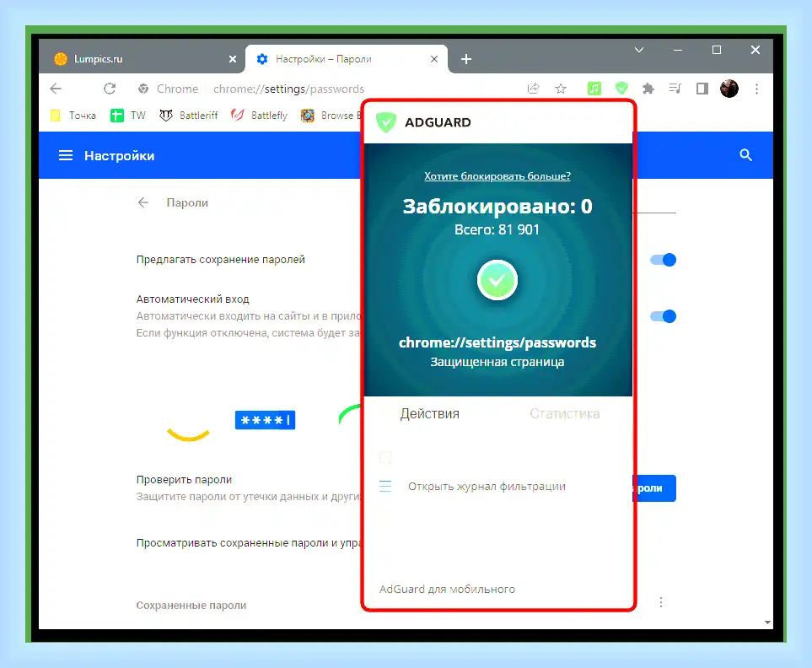Open a new tab with the plus button

[466, 59]
